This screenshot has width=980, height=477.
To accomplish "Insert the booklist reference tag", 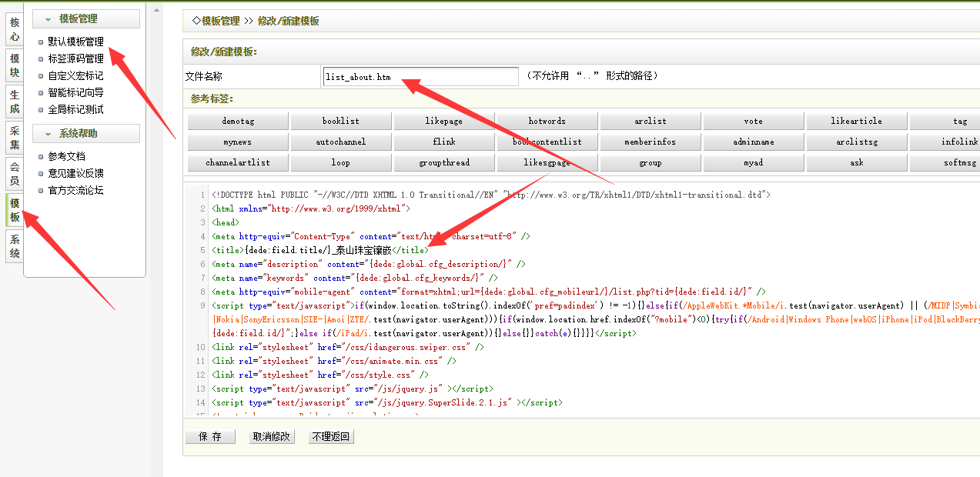I will pyautogui.click(x=341, y=121).
